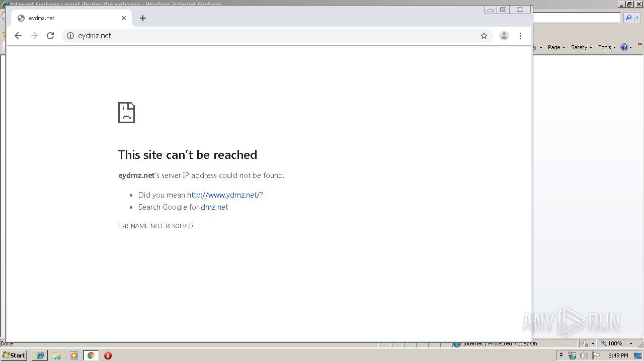Image resolution: width=644 pixels, height=362 pixels.
Task: Click the Chrome address bar
Action: [x=277, y=36]
